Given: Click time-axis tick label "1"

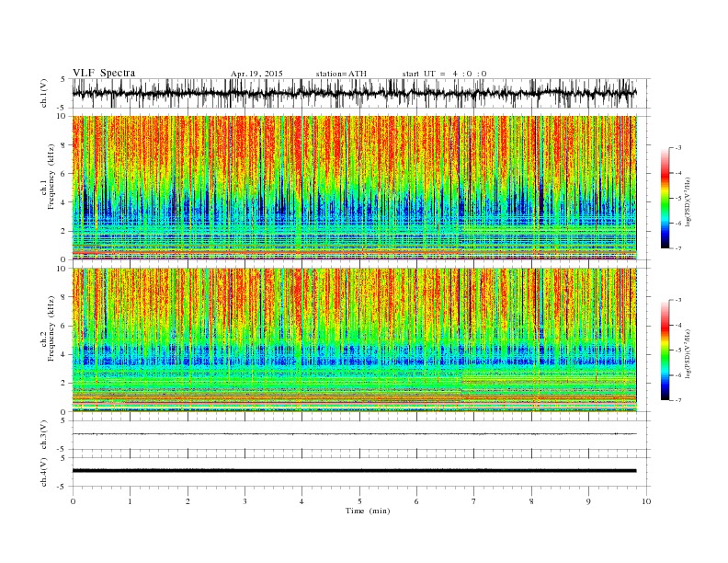Looking at the screenshot, I should click(130, 501).
